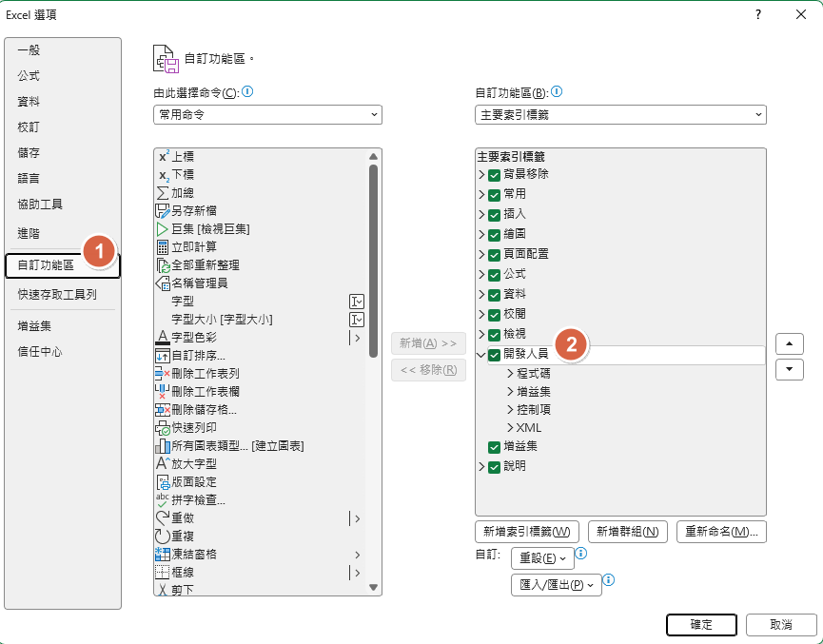The height and width of the screenshot is (644, 823).
Task: Click the 重新命名(M)... button
Action: (722, 532)
